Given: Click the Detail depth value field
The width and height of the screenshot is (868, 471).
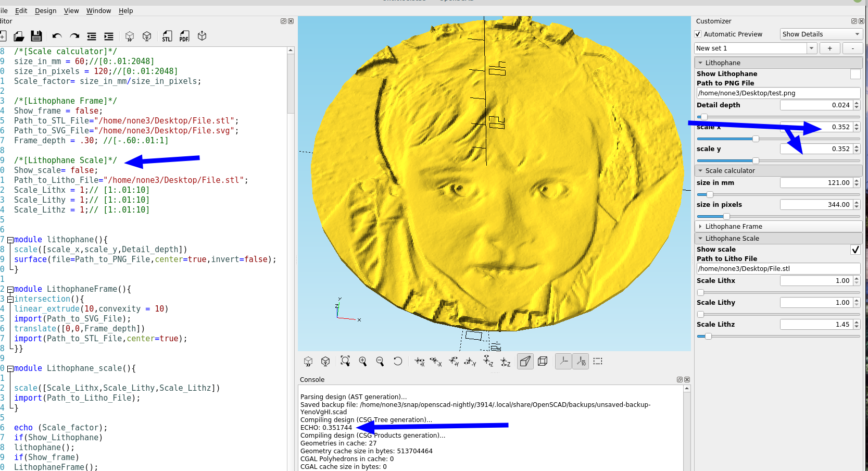Looking at the screenshot, I should point(816,105).
